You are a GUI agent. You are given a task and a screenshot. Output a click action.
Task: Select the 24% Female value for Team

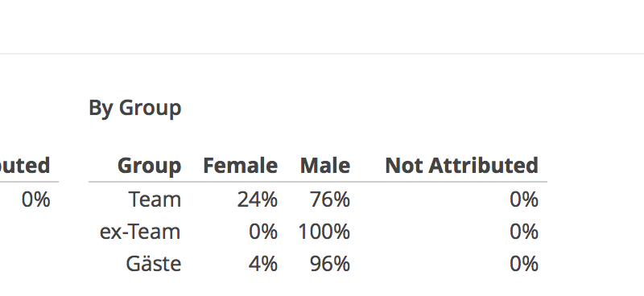click(257, 199)
